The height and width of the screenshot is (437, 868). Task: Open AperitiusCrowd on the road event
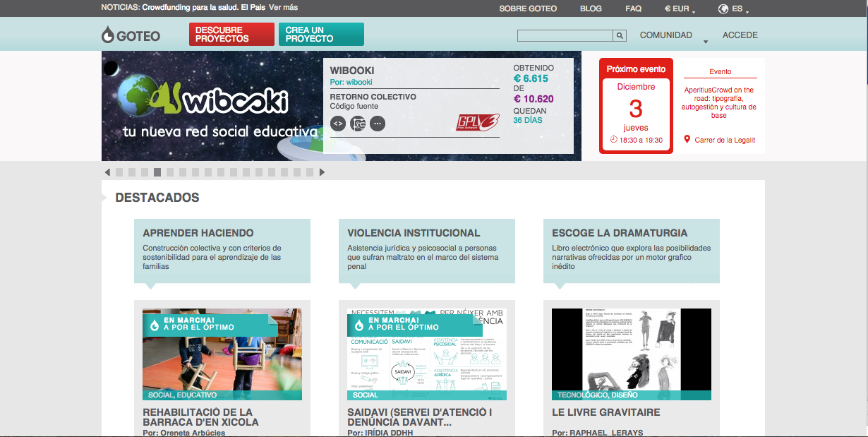coord(719,102)
